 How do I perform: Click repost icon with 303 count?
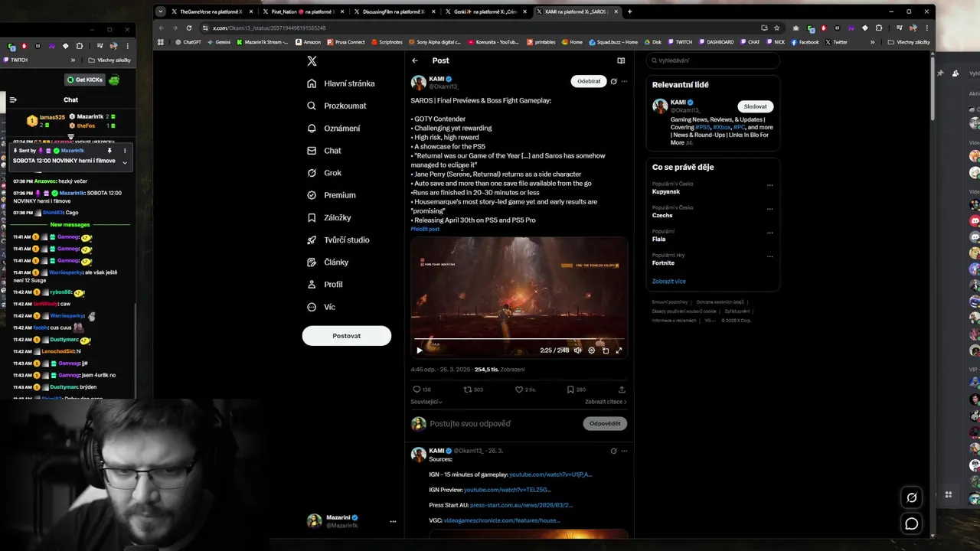468,390
